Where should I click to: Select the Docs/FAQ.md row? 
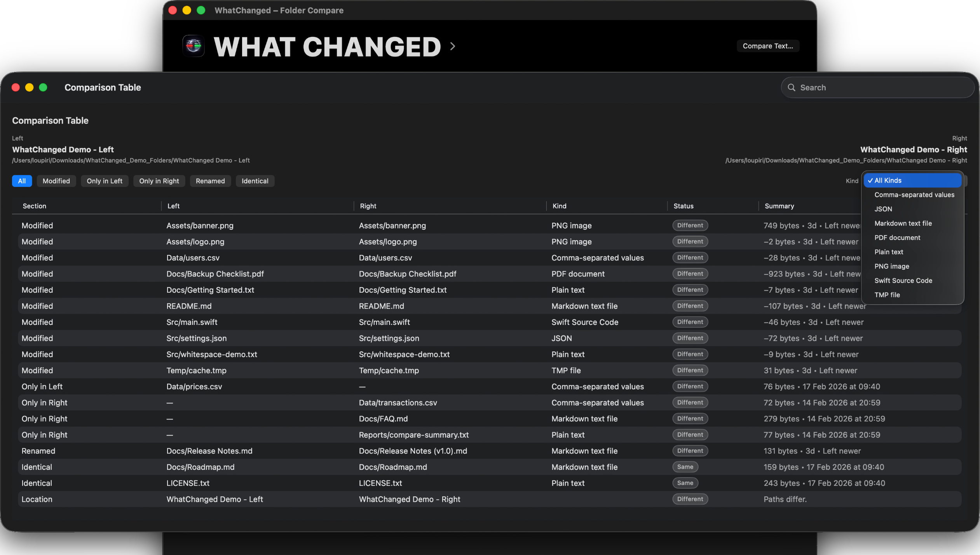point(490,419)
